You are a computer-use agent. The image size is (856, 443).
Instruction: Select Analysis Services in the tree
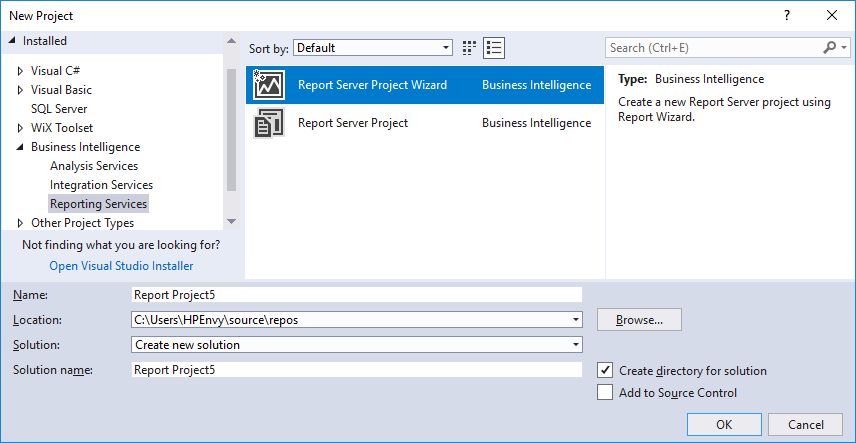click(94, 166)
